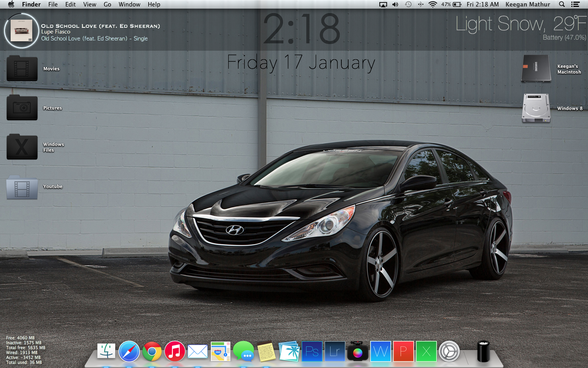Click the Active: -3452 MB memory line

click(23, 357)
